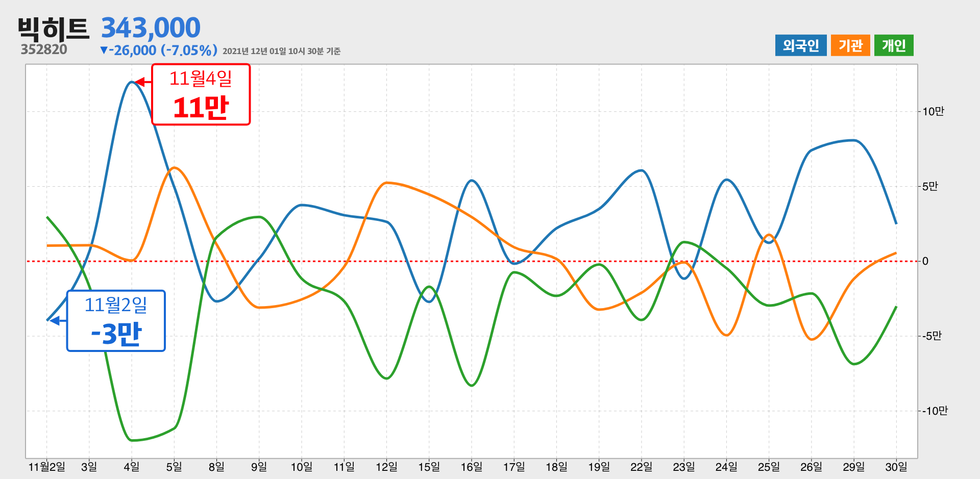Click the 10일 x-axis label
This screenshot has width=980, height=479.
pyautogui.click(x=302, y=467)
